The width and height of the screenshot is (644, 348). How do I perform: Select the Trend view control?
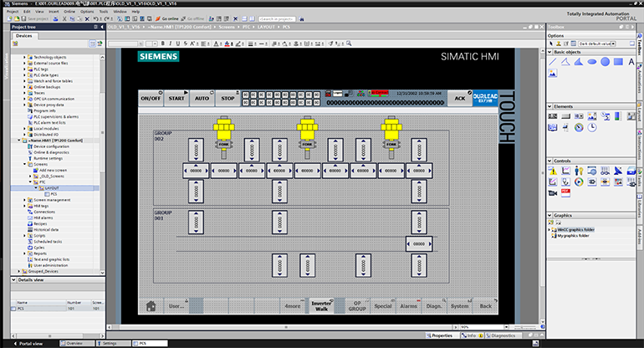[x=566, y=171]
